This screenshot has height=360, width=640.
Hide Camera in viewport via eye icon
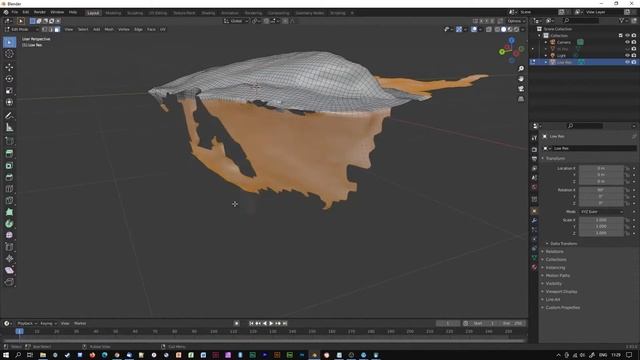pos(627,42)
